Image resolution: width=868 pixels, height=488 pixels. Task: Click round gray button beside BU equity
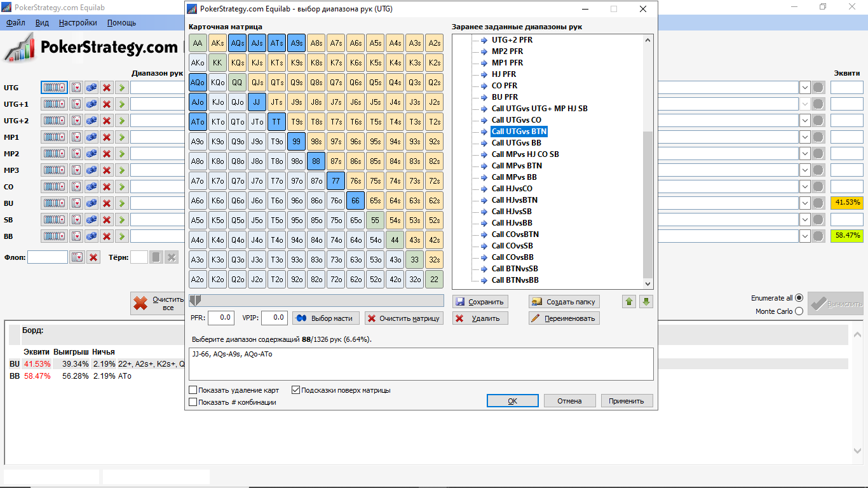pyautogui.click(x=818, y=203)
